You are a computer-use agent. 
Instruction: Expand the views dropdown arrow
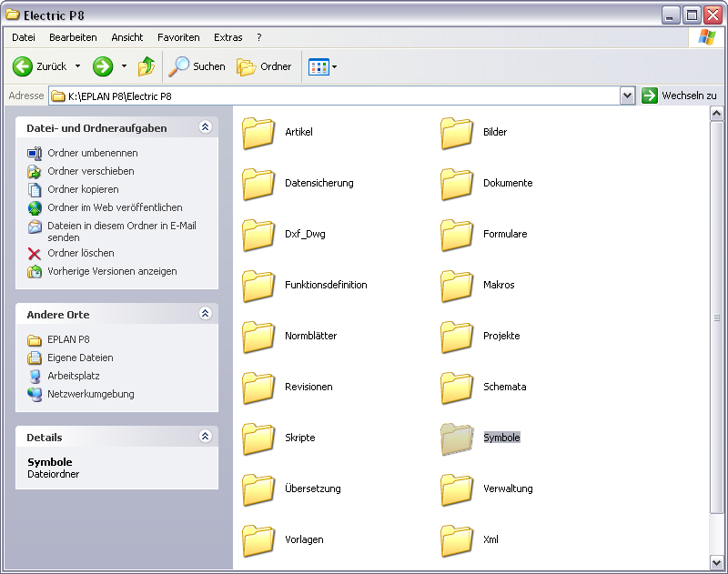click(x=334, y=66)
